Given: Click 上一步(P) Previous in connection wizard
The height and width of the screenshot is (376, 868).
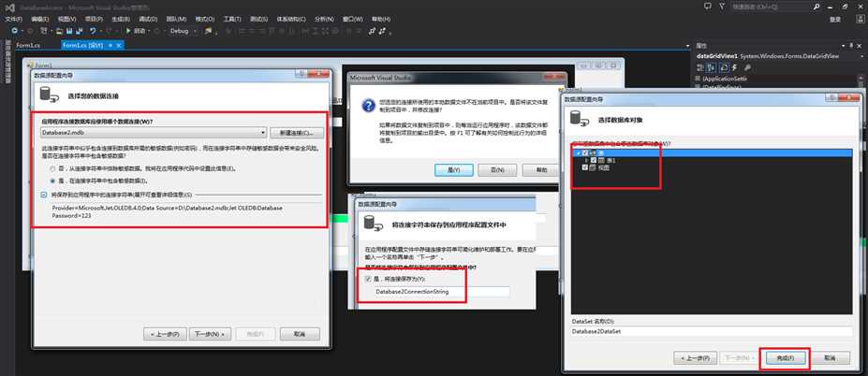Looking at the screenshot, I should click(165, 334).
